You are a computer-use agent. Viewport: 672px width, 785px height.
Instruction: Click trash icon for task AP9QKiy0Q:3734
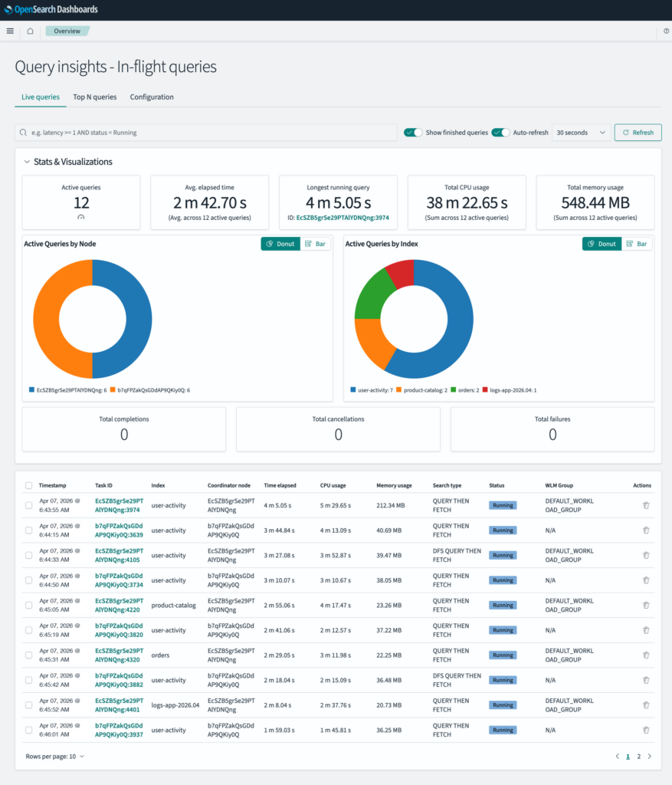coord(646,580)
